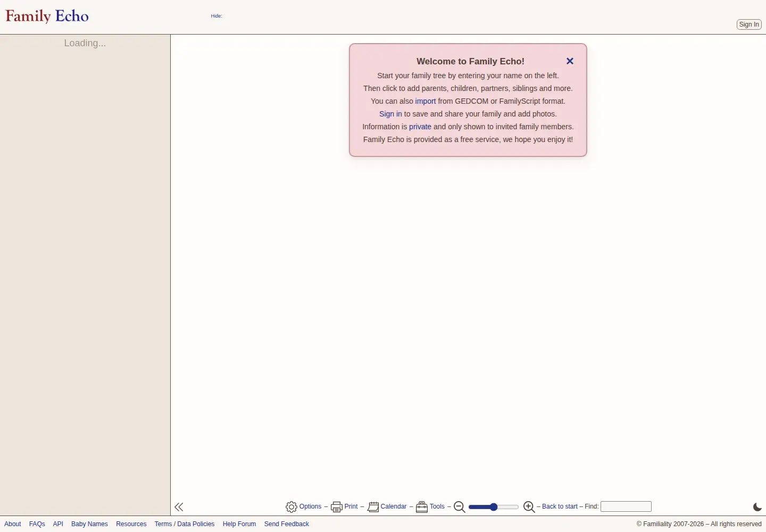
Task: Follow the import link in welcome box
Action: (426, 101)
